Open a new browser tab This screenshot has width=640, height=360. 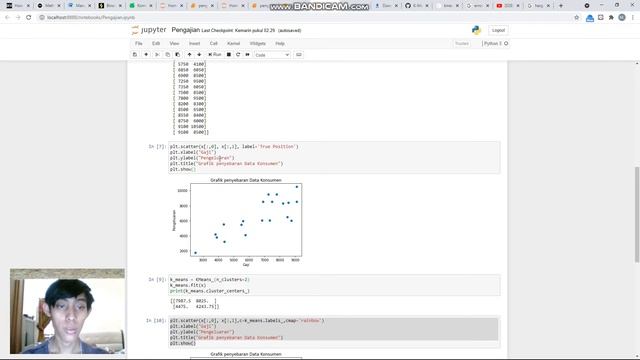point(560,6)
